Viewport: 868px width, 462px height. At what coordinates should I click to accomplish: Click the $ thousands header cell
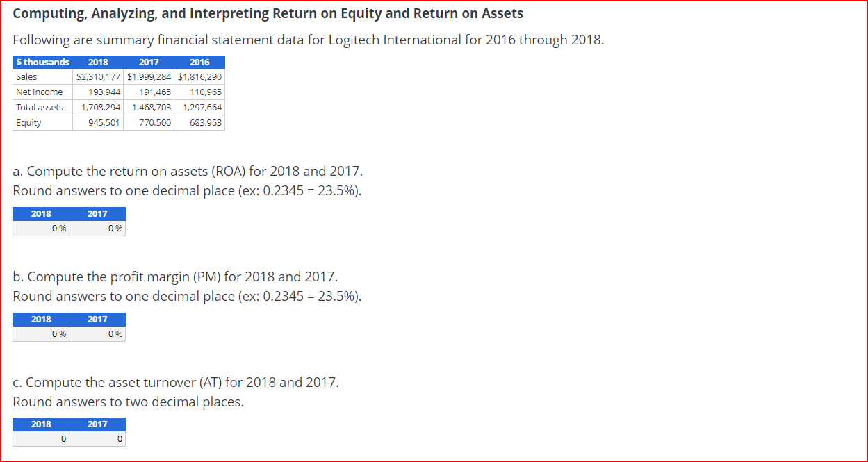coord(42,62)
